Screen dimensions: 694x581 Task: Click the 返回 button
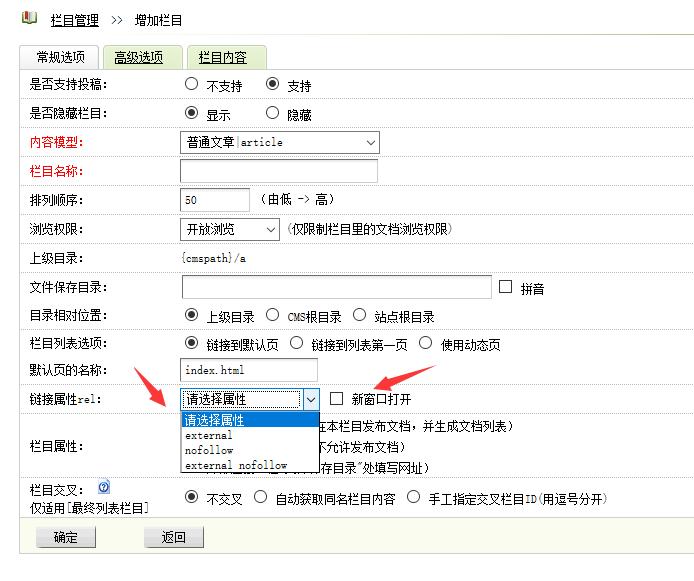pyautogui.click(x=174, y=537)
